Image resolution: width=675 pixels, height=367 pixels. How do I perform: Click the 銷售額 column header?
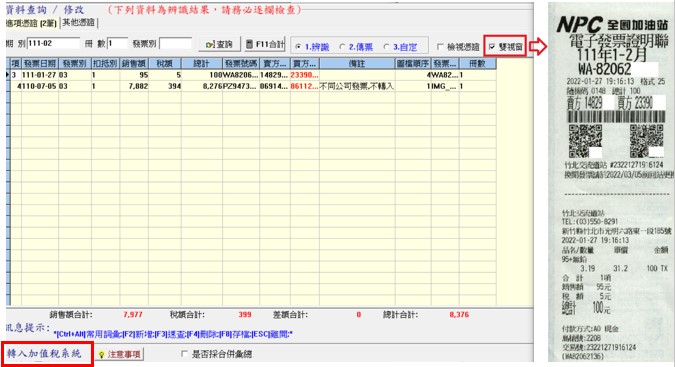pos(134,64)
